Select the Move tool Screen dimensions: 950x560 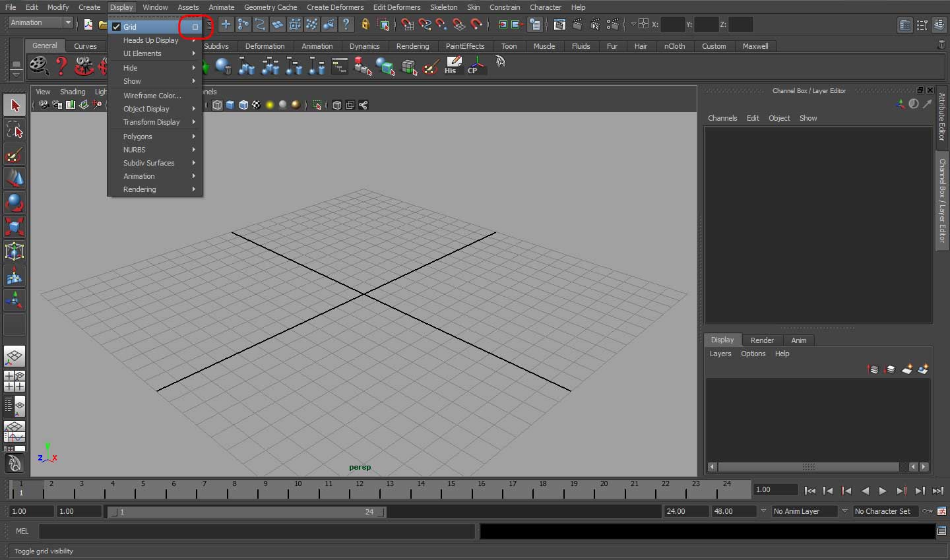coord(15,178)
